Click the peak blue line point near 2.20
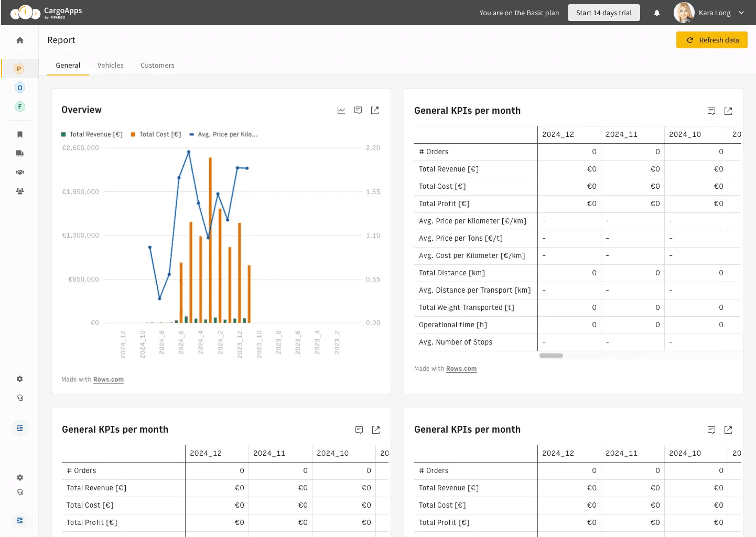This screenshot has height=537, width=756. click(x=189, y=152)
